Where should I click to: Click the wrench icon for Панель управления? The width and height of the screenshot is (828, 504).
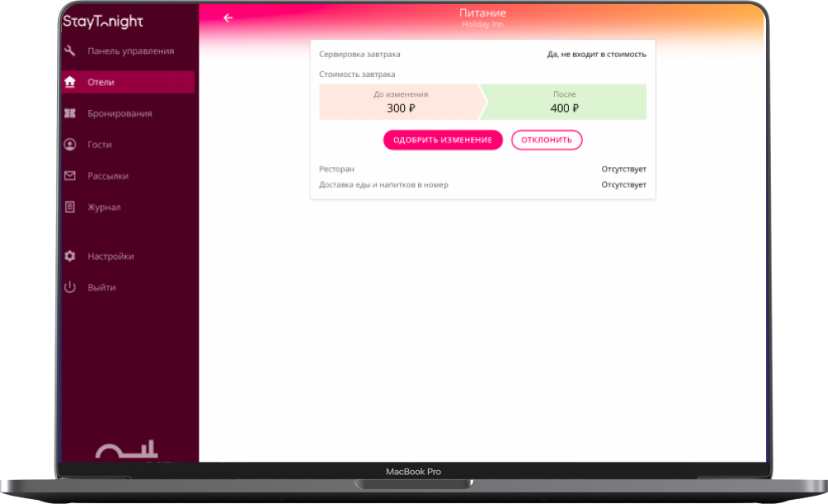tap(70, 51)
